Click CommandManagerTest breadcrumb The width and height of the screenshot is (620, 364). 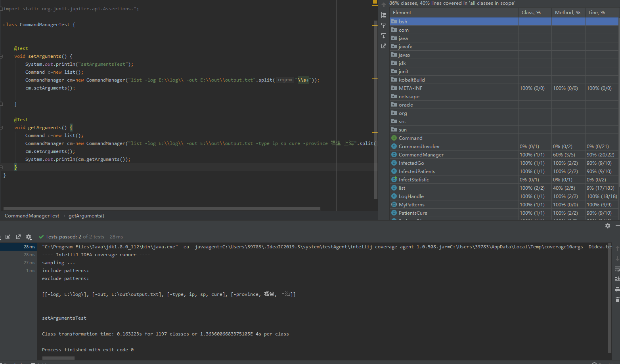pyautogui.click(x=32, y=216)
